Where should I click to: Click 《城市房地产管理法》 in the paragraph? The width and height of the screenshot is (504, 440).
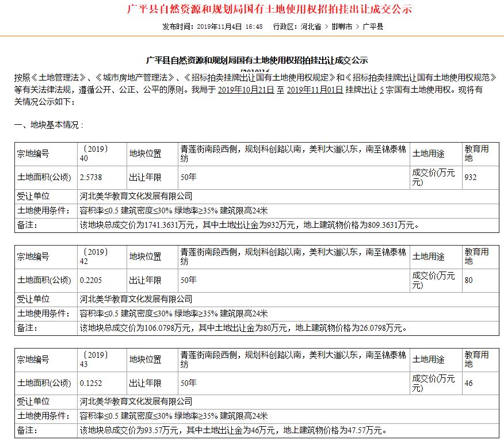135,78
